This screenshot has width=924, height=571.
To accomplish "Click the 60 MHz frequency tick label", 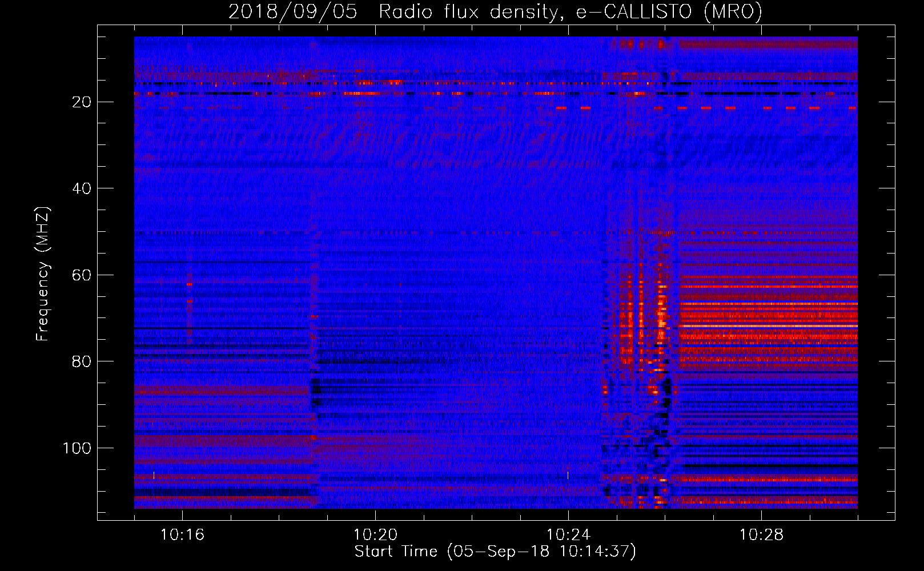I will coord(82,275).
